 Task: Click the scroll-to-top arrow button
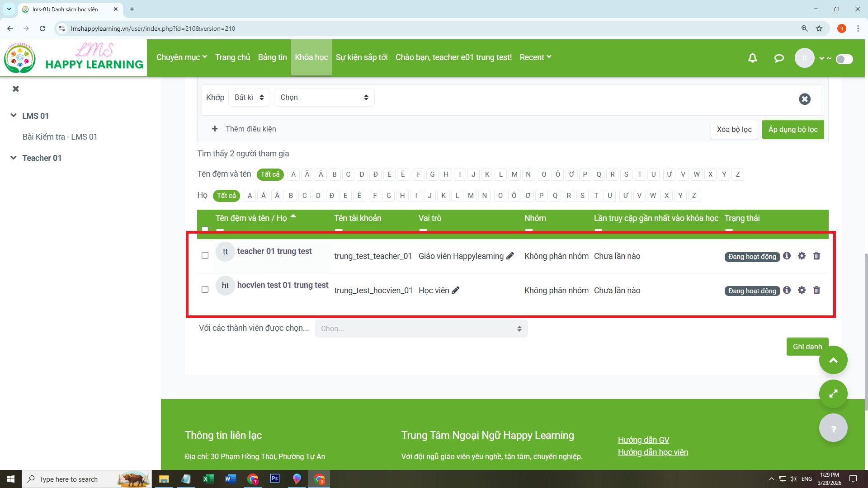click(833, 360)
